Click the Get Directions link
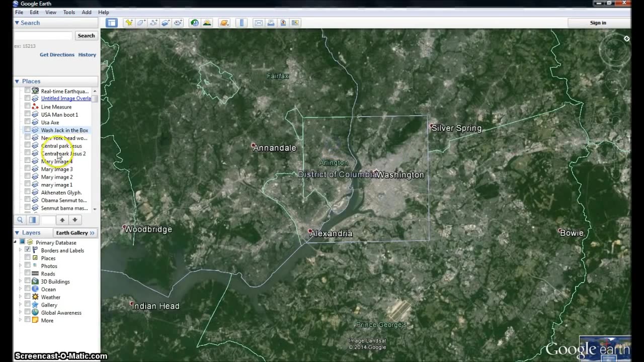Image resolution: width=644 pixels, height=362 pixels. tap(57, 55)
